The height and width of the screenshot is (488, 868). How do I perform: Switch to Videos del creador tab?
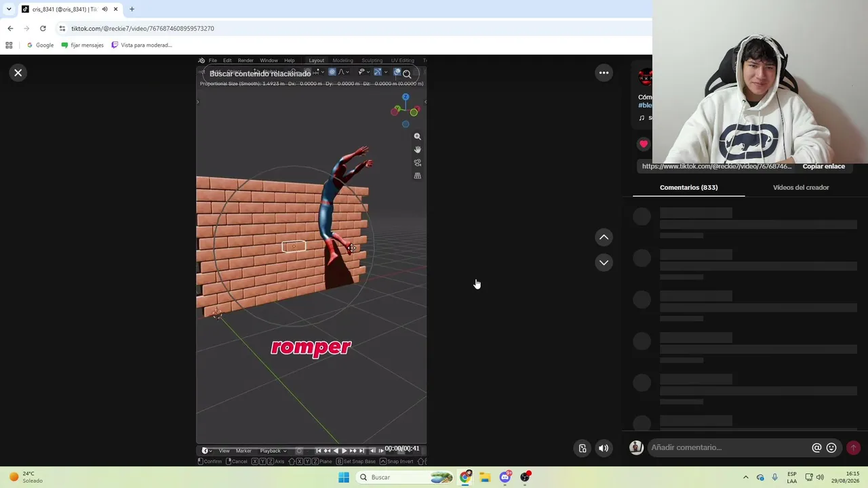(x=801, y=188)
